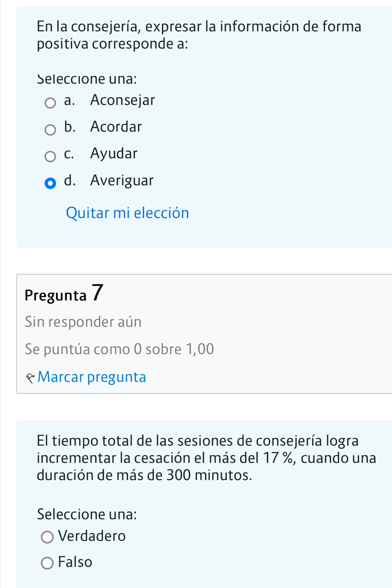
Task: Click the 'Aconsejar' answer label
Action: point(122,100)
